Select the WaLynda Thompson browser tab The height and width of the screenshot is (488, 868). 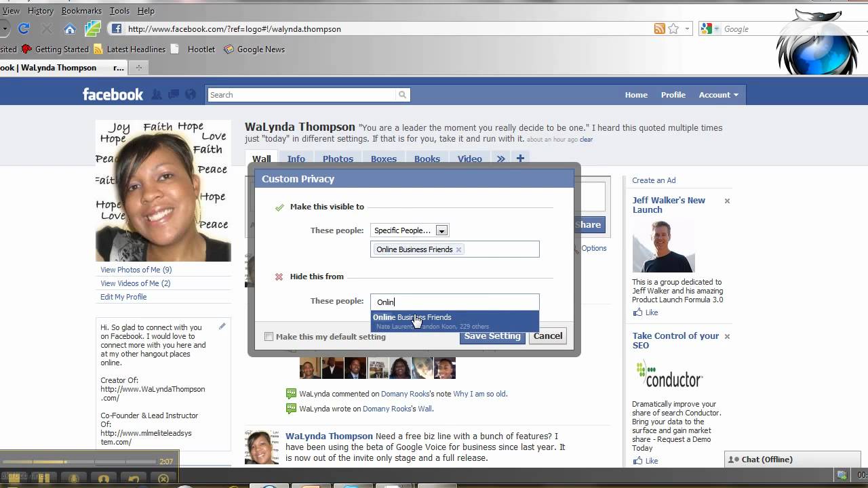tap(63, 67)
